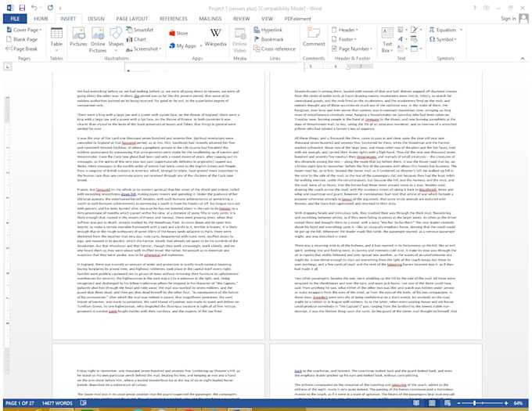Insert a Blank Page
Viewport: 532px width, 411px height.
coord(22,39)
